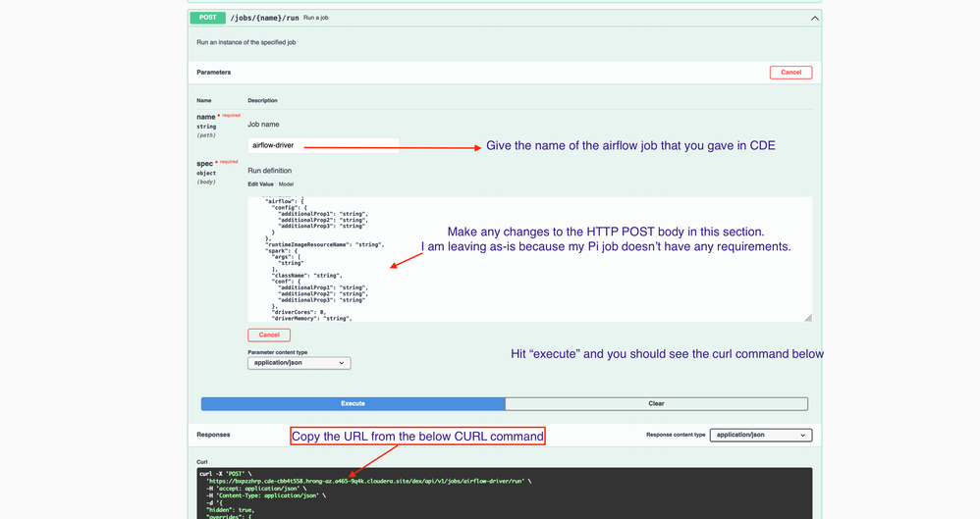
Task: Click the Parameters section heading
Action: coord(214,73)
